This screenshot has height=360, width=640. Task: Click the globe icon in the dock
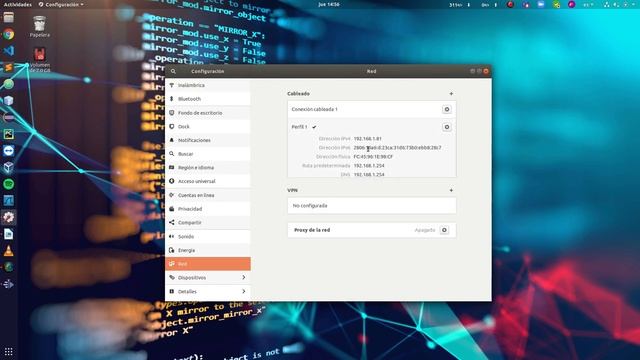tap(9, 267)
